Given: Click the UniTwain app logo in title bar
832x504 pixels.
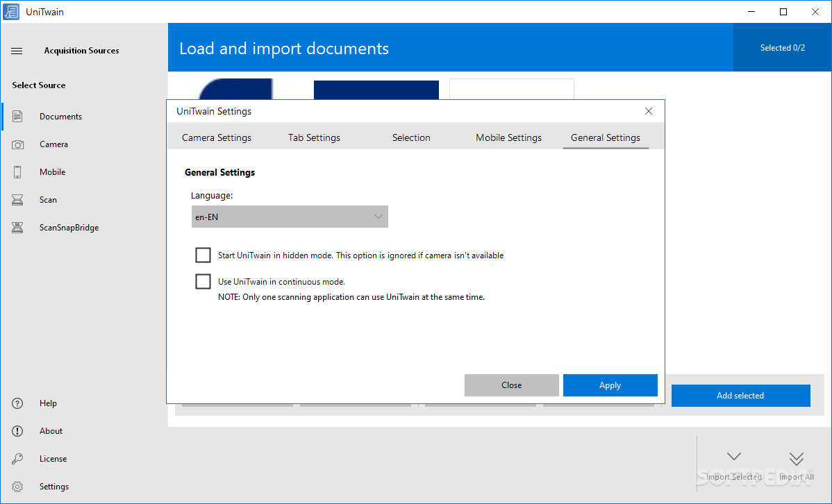Looking at the screenshot, I should 10,12.
